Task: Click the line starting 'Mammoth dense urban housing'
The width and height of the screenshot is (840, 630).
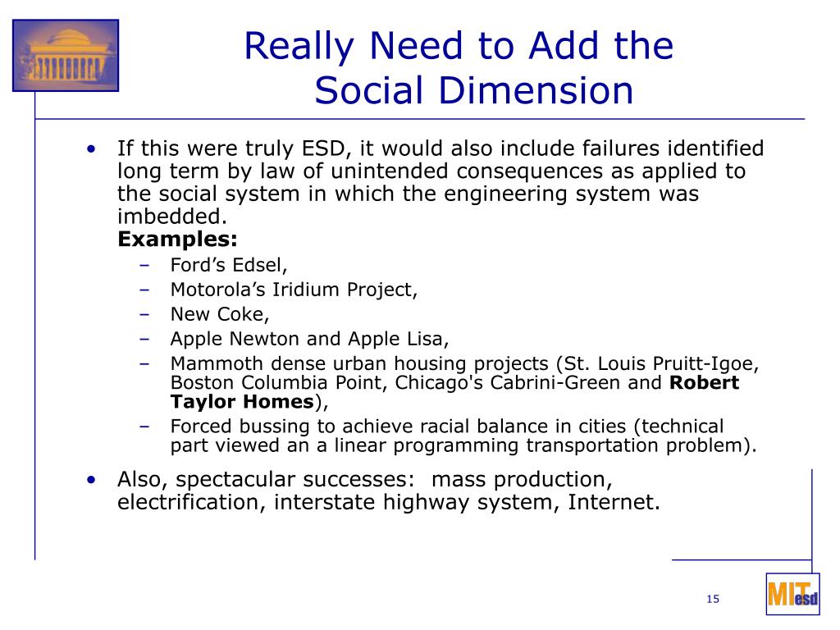Action: tap(464, 363)
